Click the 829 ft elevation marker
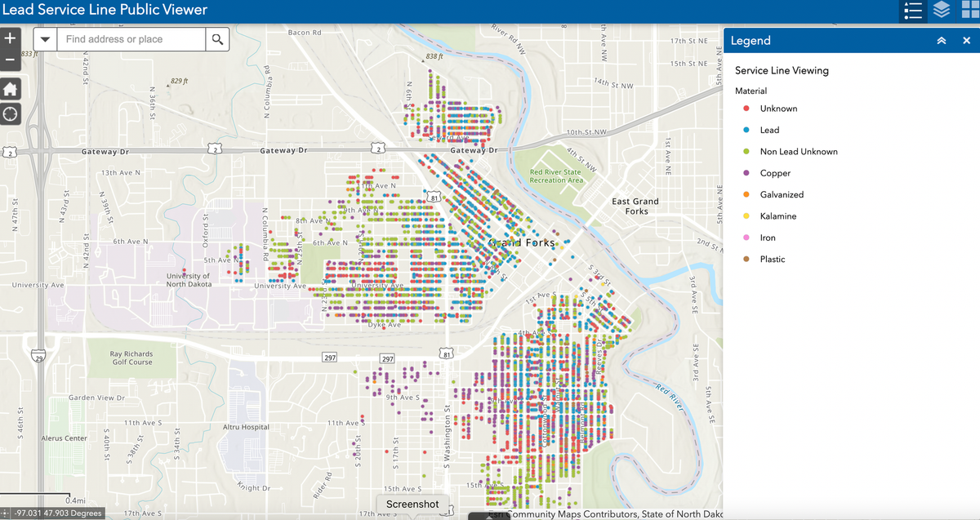This screenshot has height=520, width=980. pos(179,81)
